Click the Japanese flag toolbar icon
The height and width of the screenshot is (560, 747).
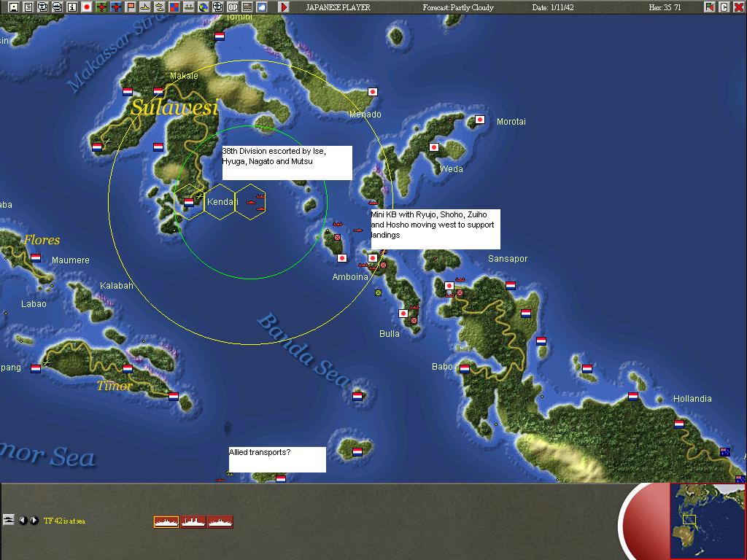pos(87,7)
